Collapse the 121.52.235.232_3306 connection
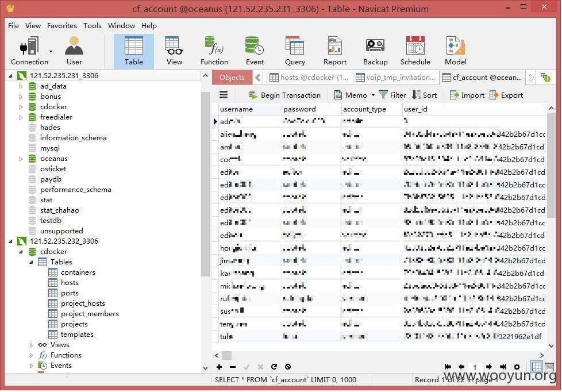 pyautogui.click(x=10, y=241)
